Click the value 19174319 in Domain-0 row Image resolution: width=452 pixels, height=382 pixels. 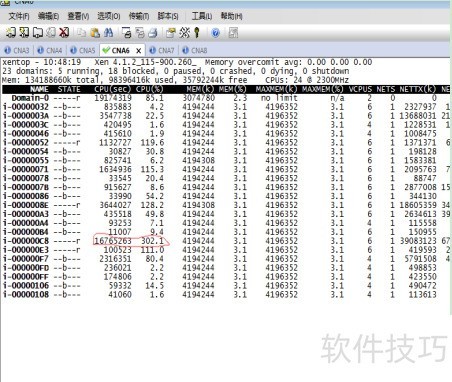pyautogui.click(x=113, y=98)
